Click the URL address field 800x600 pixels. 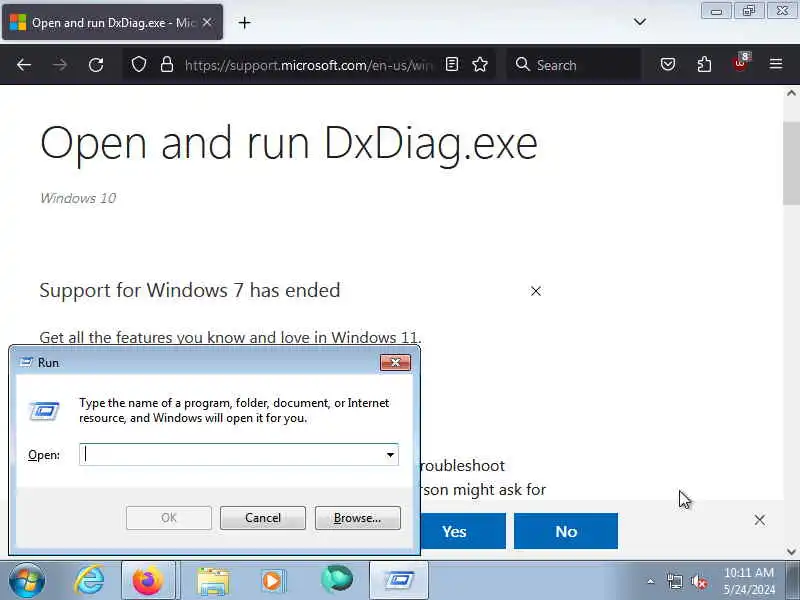click(x=308, y=65)
